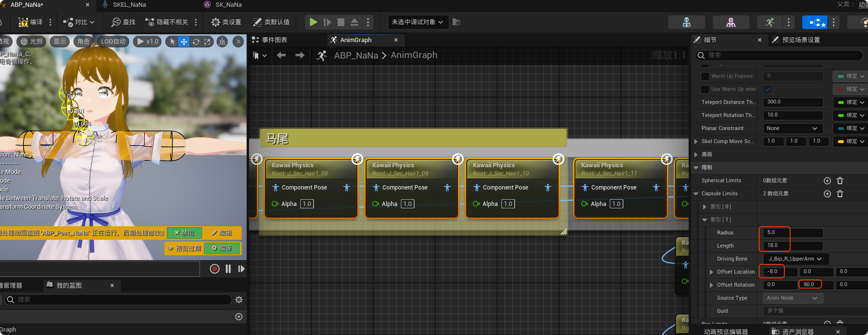Image resolution: width=868 pixels, height=335 pixels.
Task: Expand Capsule Limits index [0]
Action: coord(705,206)
